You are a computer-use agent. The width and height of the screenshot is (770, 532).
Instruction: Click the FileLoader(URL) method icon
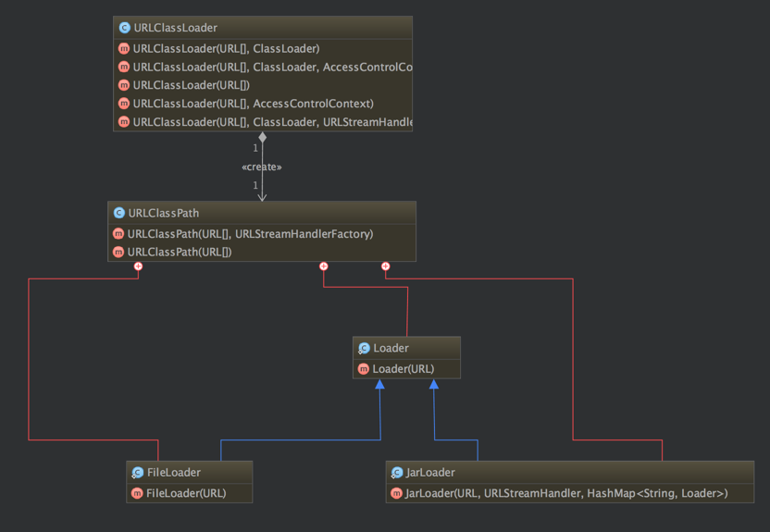(137, 493)
